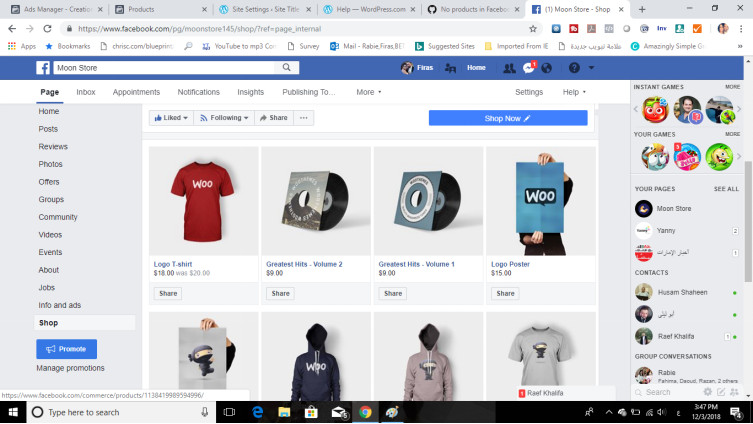
Task: Share the Logo Poster product
Action: tap(505, 293)
